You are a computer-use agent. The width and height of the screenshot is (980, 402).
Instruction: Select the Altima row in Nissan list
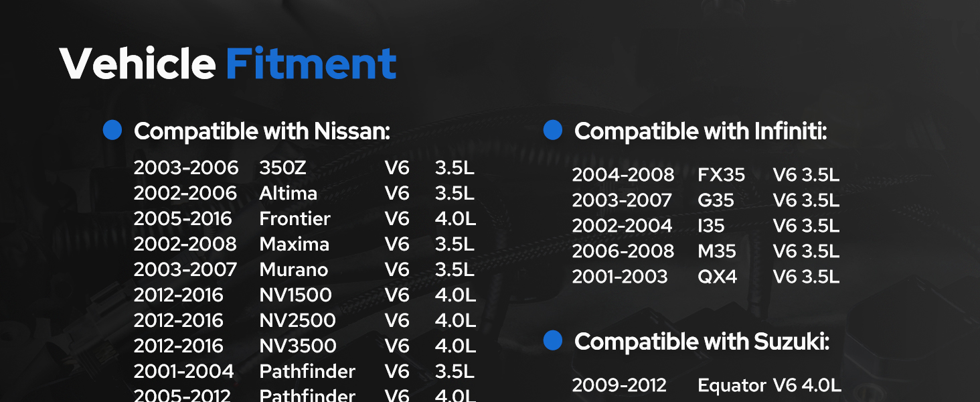[x=305, y=193]
